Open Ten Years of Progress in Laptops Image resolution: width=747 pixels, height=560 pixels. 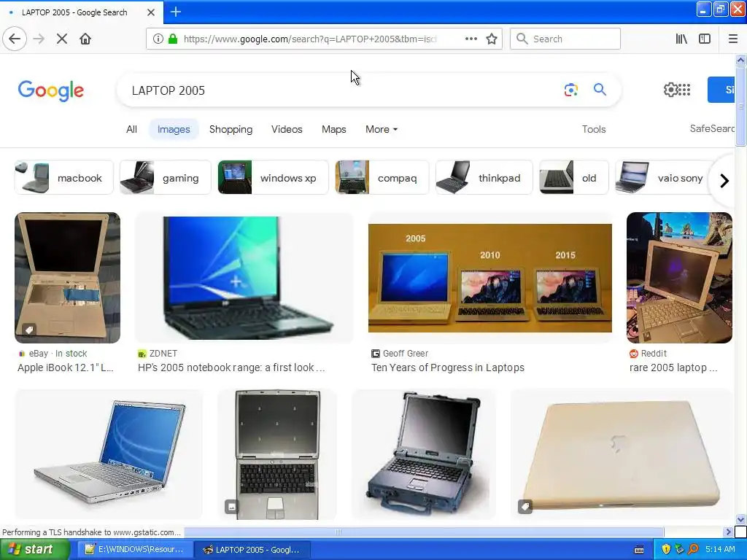[x=448, y=367]
